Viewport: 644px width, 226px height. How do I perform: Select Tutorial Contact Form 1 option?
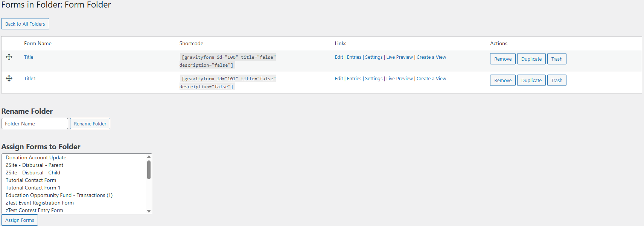pyautogui.click(x=33, y=188)
